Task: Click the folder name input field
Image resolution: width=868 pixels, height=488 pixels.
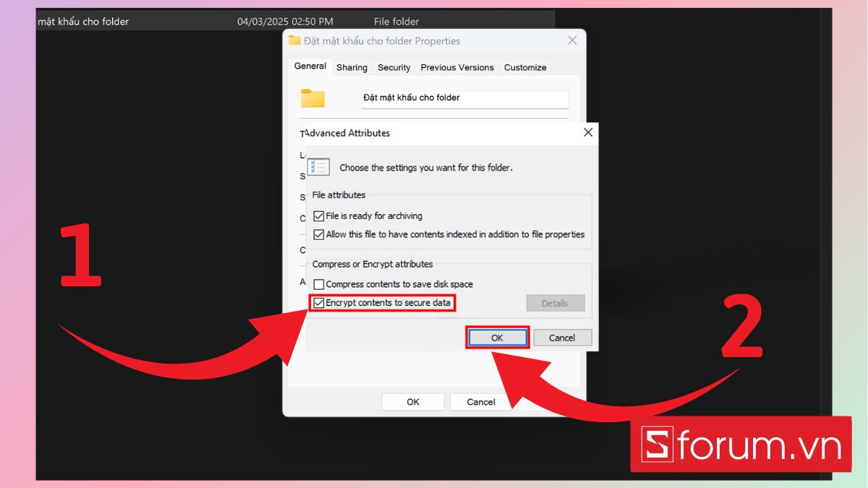Action: [465, 98]
